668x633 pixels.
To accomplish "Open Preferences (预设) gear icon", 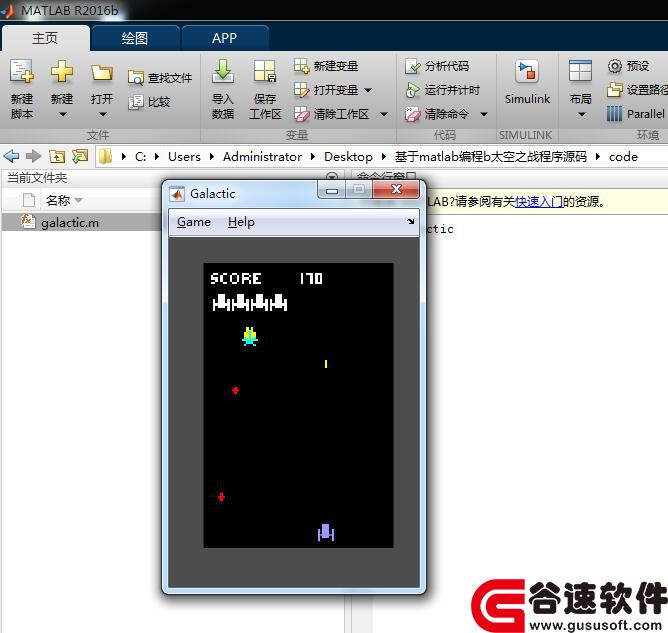I will [614, 66].
